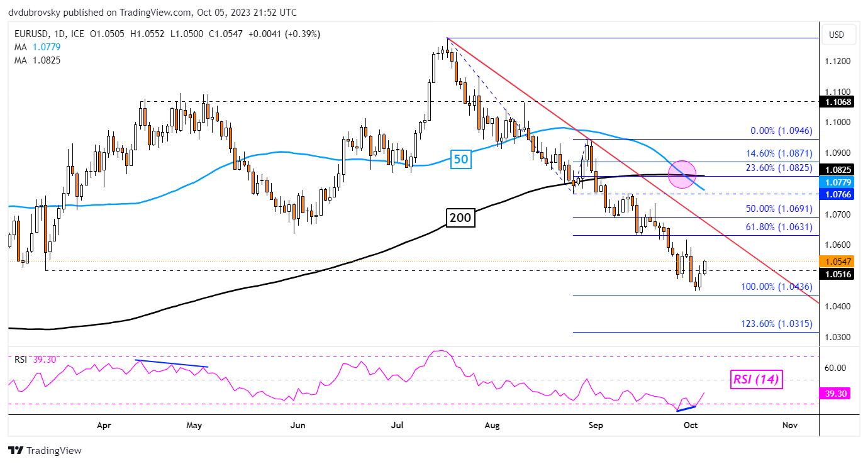Click the RSI (14) boxed label
This screenshot has width=868, height=464.
(x=755, y=379)
